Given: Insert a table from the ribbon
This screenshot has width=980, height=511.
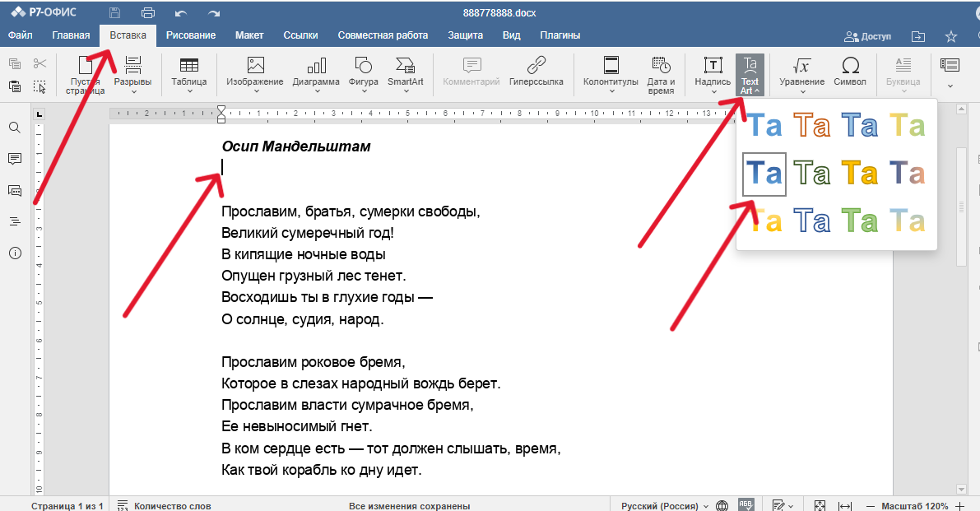Looking at the screenshot, I should (x=188, y=67).
